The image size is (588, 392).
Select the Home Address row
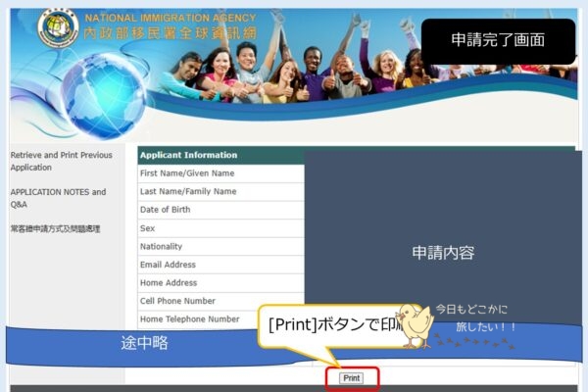point(220,283)
